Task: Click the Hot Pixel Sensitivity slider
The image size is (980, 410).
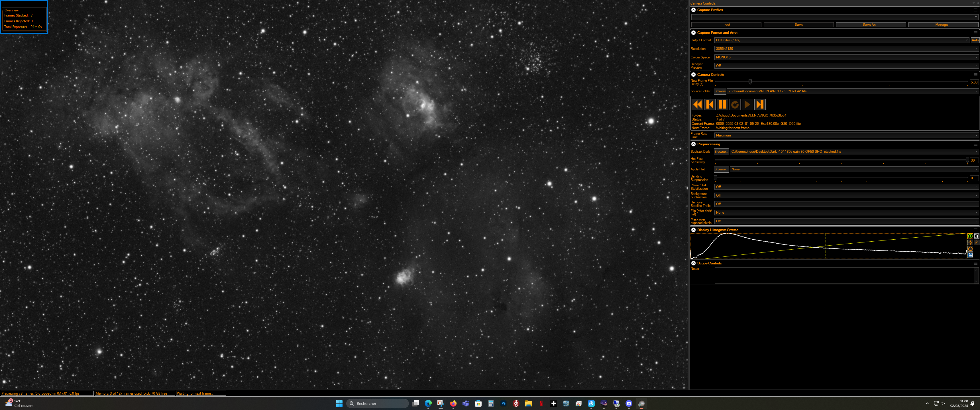Action: tap(841, 160)
